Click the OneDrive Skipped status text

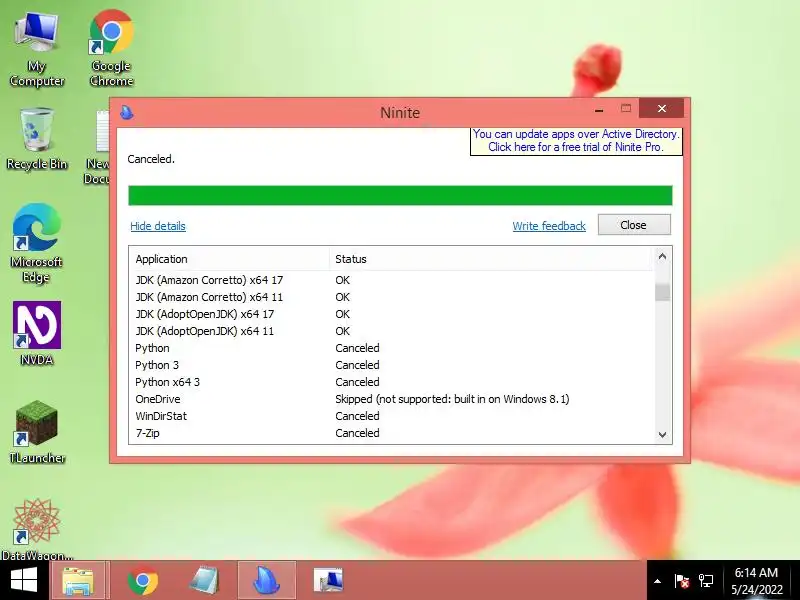[452, 399]
